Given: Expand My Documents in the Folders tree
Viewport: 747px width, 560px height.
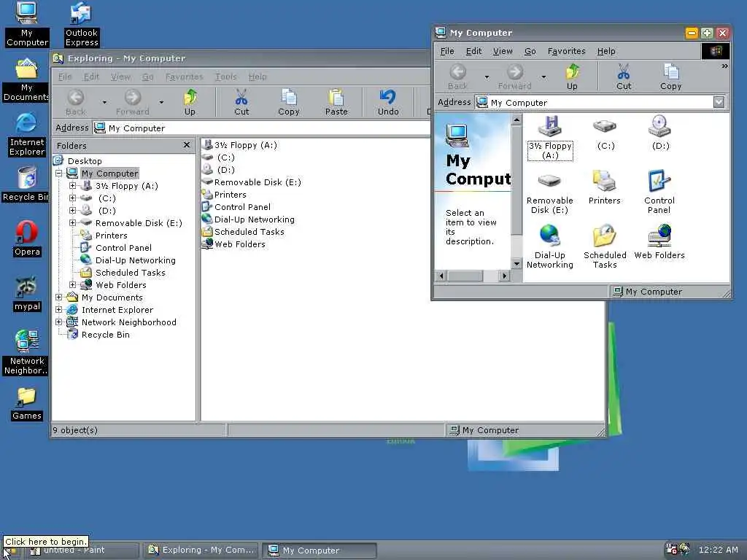Looking at the screenshot, I should [58, 297].
